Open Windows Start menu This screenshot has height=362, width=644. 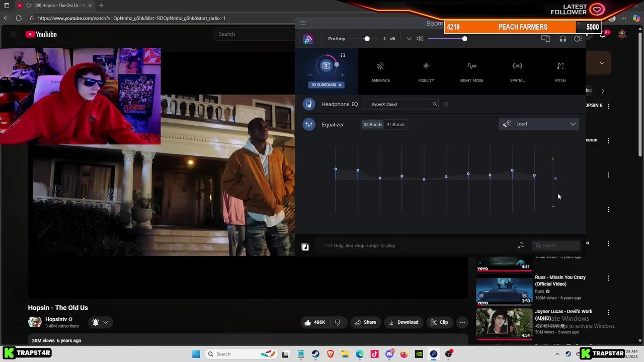(196, 354)
